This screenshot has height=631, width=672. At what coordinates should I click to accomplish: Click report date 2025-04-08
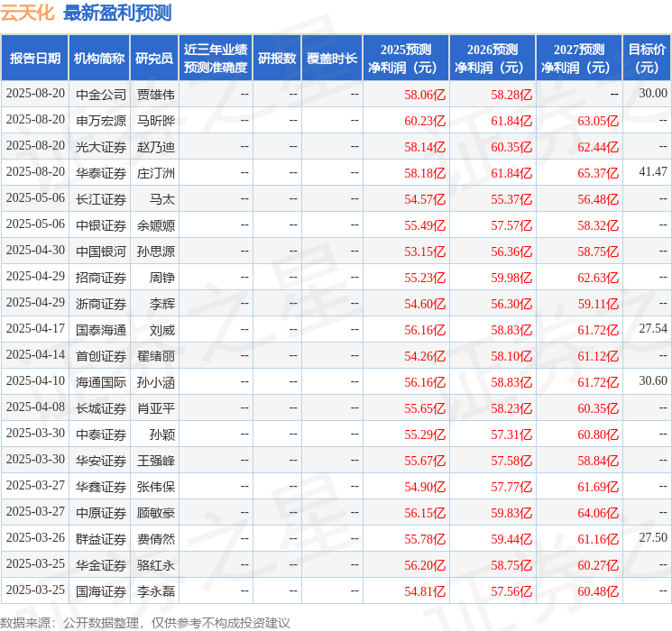[x=35, y=407]
